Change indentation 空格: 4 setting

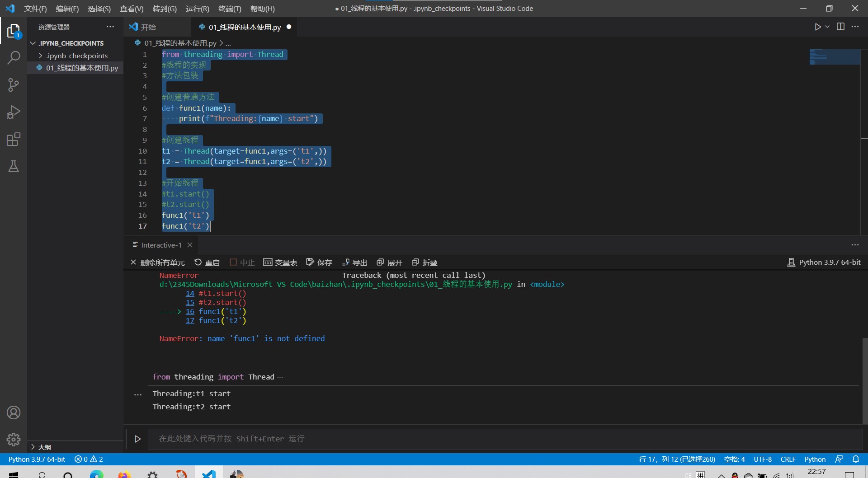coord(734,459)
